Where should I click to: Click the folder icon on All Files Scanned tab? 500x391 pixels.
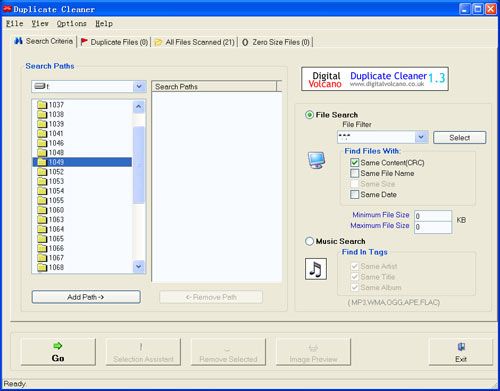[x=159, y=42]
